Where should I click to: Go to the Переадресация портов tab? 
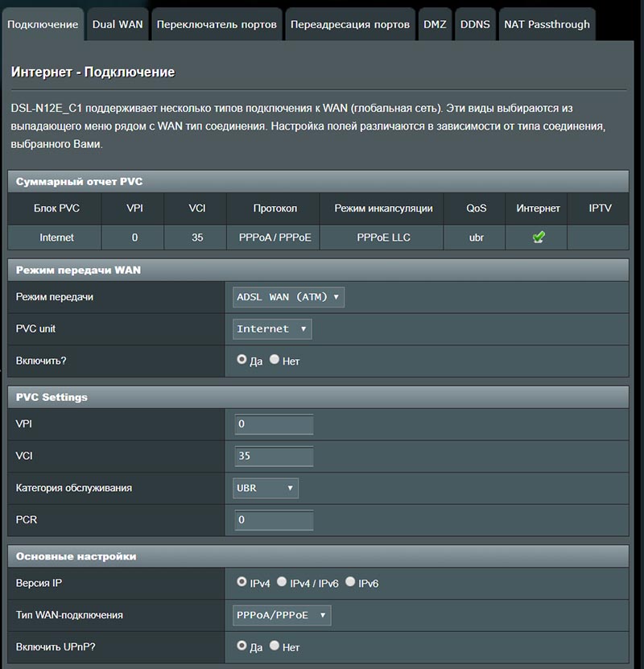[x=350, y=24]
